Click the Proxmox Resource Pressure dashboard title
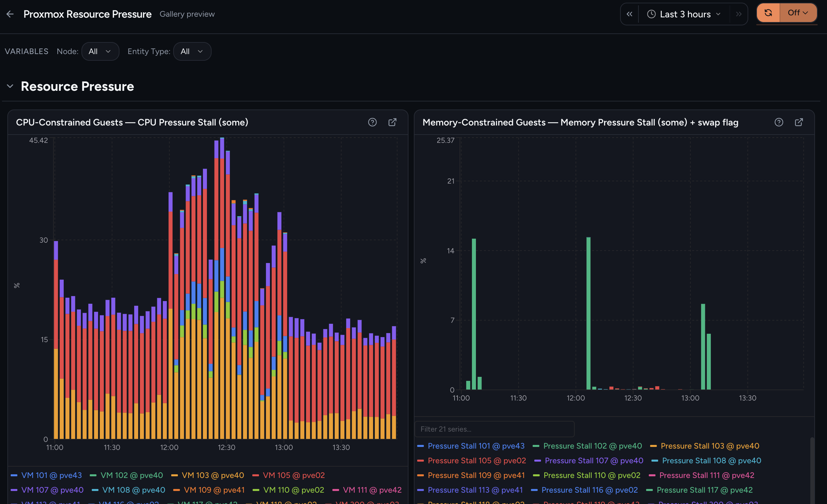827x504 pixels. point(87,14)
